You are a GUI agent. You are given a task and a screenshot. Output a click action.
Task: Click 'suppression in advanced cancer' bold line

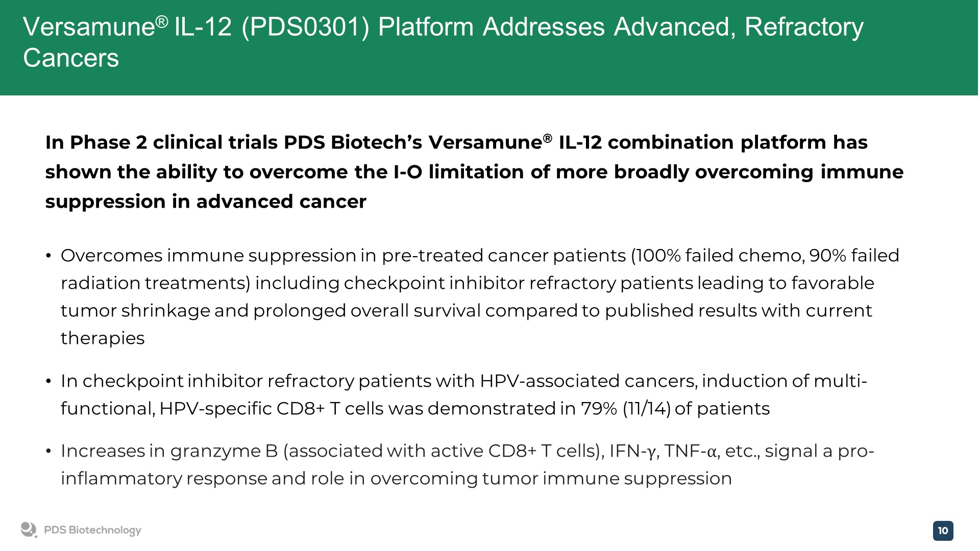pos(206,202)
